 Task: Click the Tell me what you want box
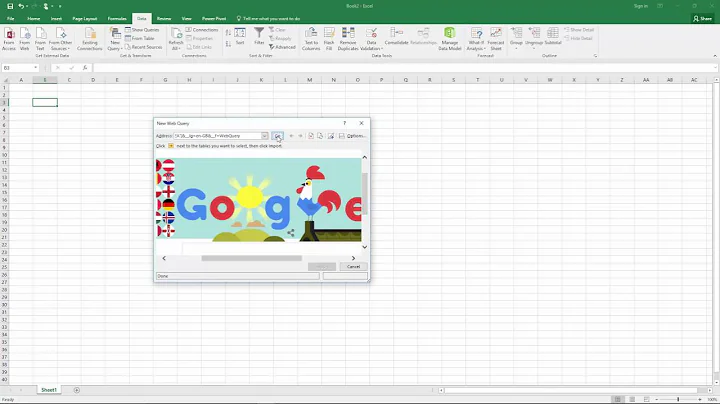pos(269,19)
